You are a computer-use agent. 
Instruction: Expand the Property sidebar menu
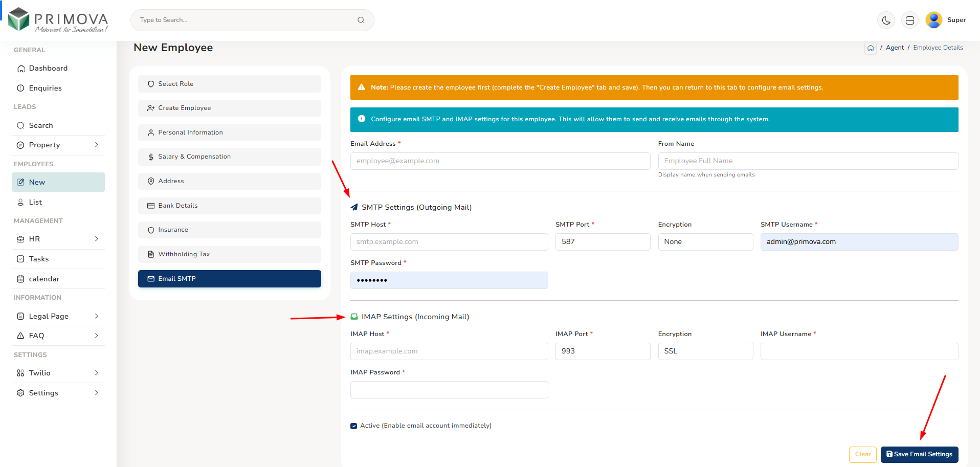coord(58,145)
